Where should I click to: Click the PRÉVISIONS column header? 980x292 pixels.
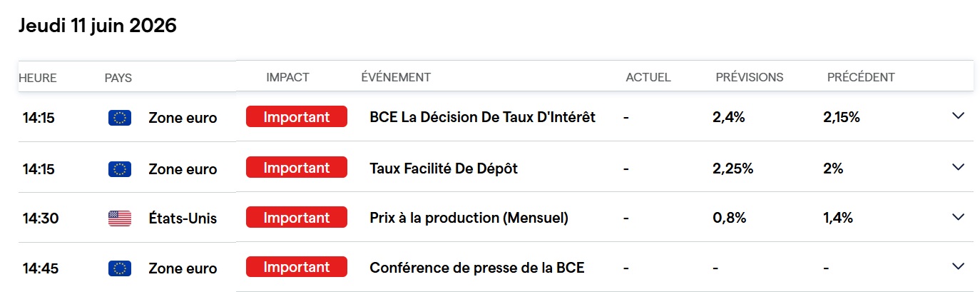[x=750, y=77]
